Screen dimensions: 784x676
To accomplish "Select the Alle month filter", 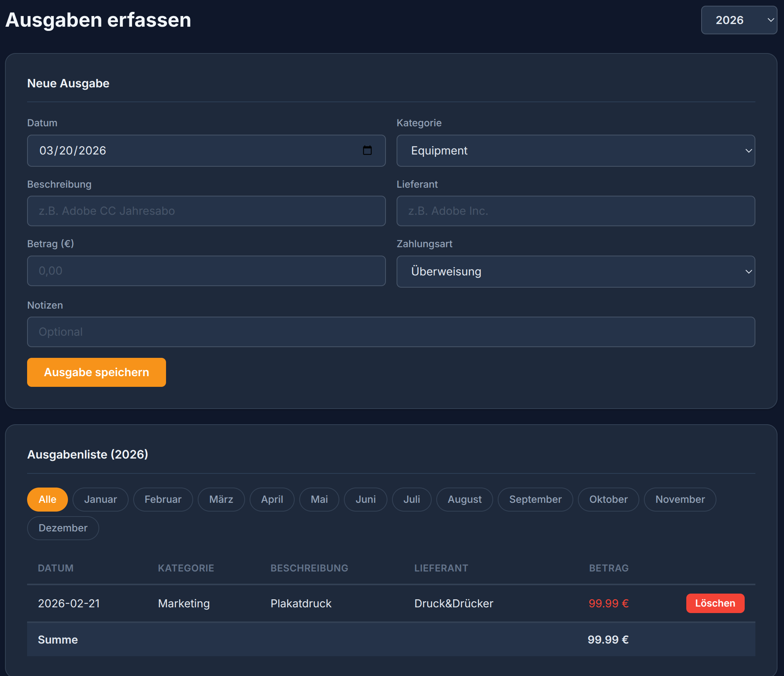I will coord(47,499).
